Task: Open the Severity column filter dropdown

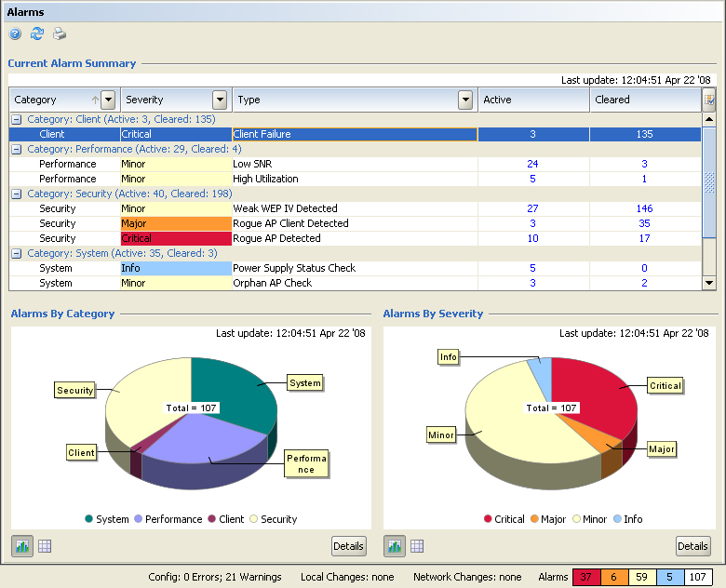Action: pyautogui.click(x=220, y=100)
